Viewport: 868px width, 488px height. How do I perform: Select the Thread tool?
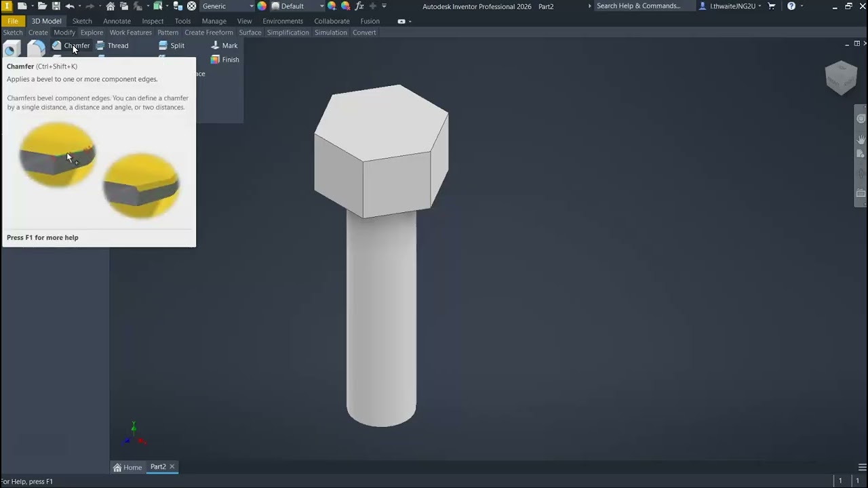[x=112, y=45]
